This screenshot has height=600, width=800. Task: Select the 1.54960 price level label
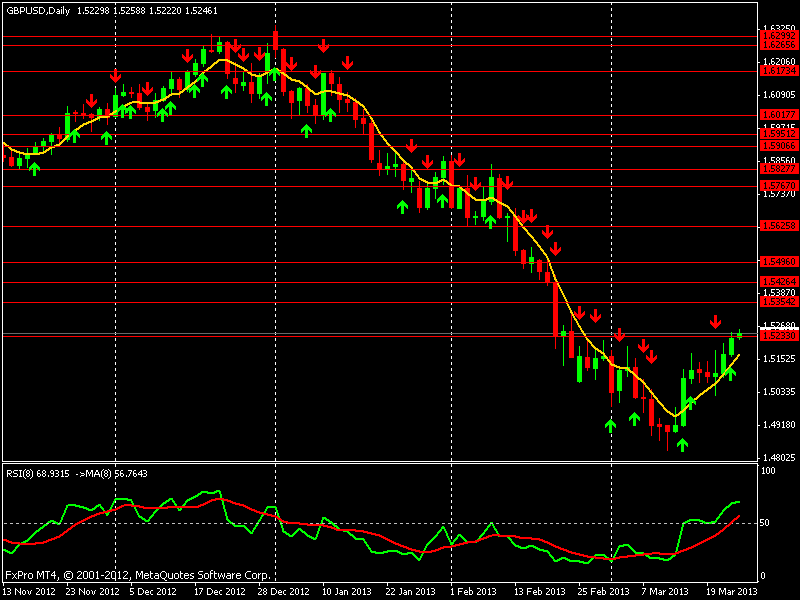pos(779,262)
